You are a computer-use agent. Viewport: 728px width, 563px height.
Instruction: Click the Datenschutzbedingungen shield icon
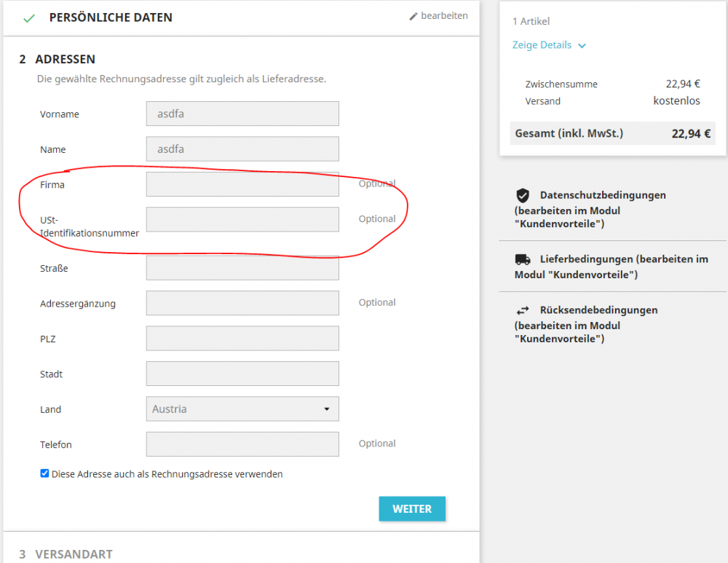pos(522,195)
